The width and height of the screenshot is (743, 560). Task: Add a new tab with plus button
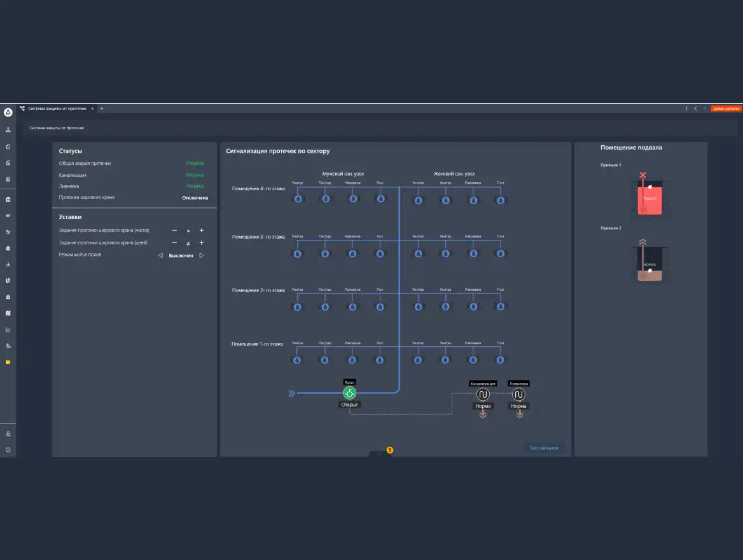point(101,109)
